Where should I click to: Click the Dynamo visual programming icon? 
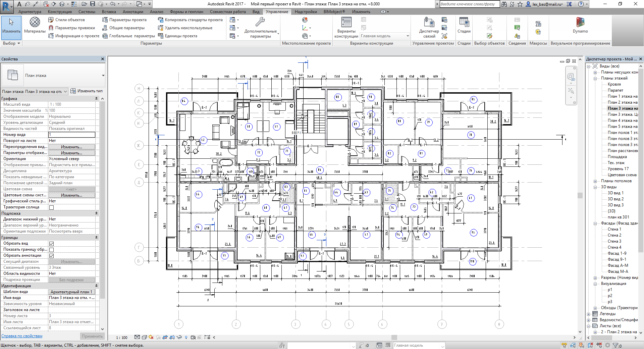(580, 25)
